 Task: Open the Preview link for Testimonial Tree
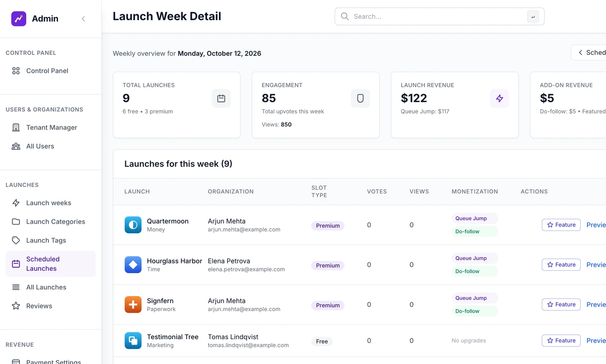596,341
